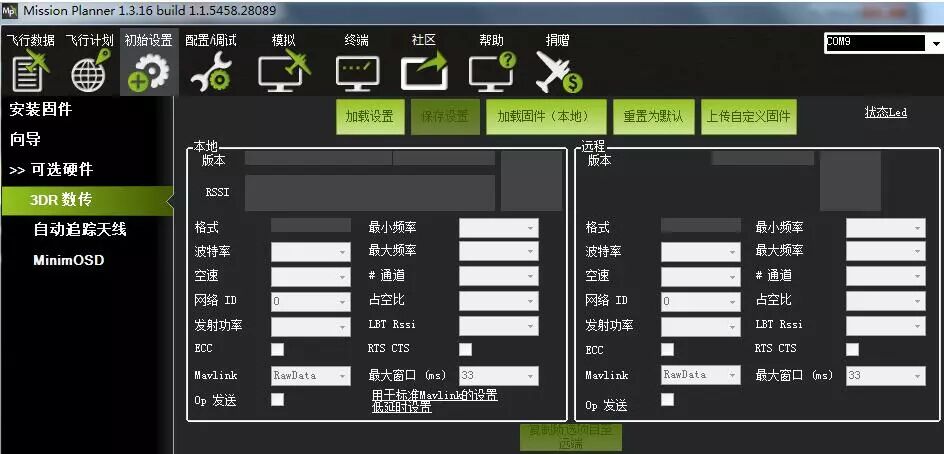Toggle the remote Op 发送 checkbox
Screen dimensions: 944x454
pyautogui.click(x=668, y=399)
